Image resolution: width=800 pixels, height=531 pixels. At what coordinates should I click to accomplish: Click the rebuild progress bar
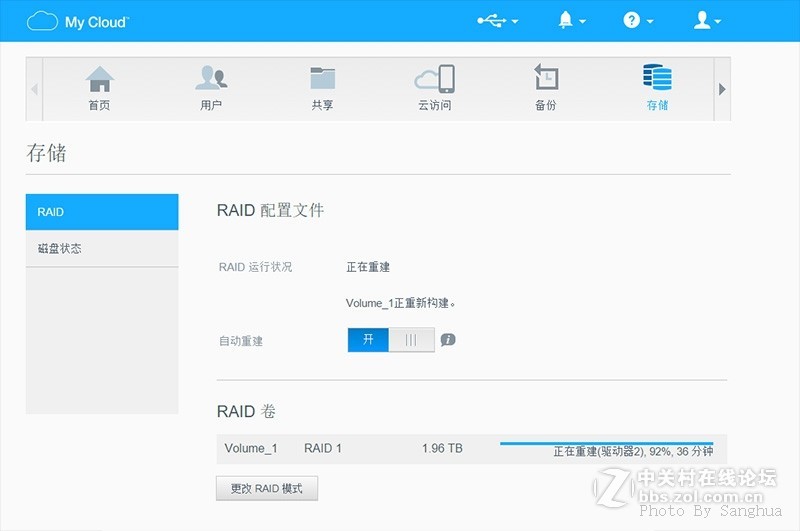point(607,443)
